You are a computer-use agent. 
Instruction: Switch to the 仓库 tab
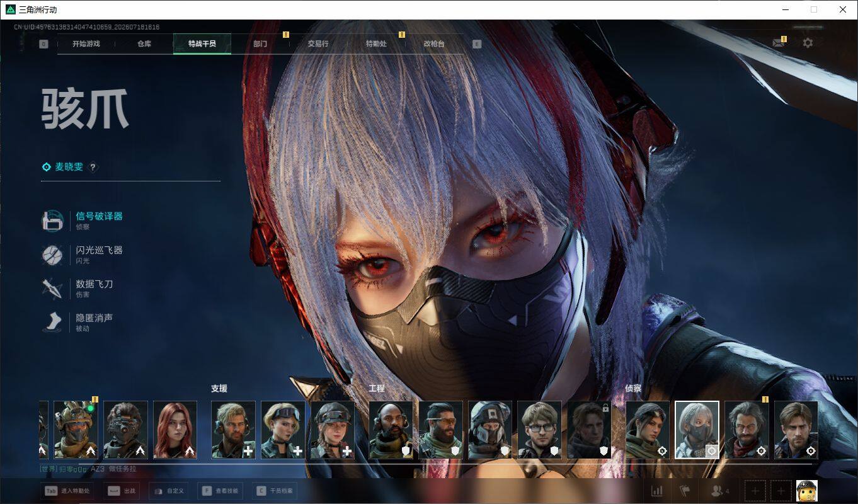(144, 44)
